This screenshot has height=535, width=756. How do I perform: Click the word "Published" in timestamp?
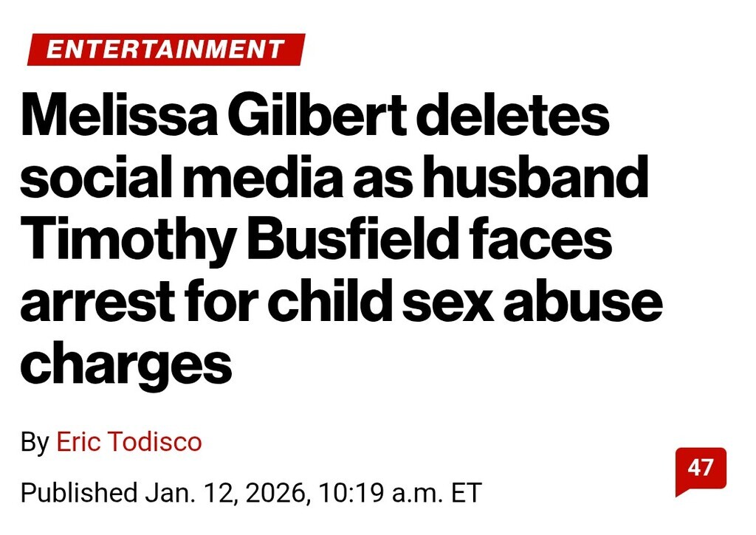point(78,492)
